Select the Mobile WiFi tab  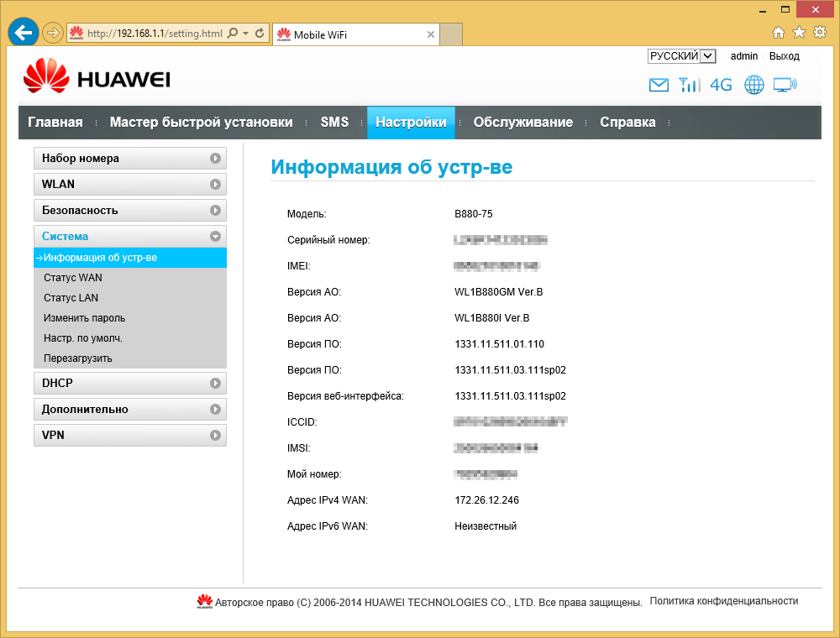(355, 34)
